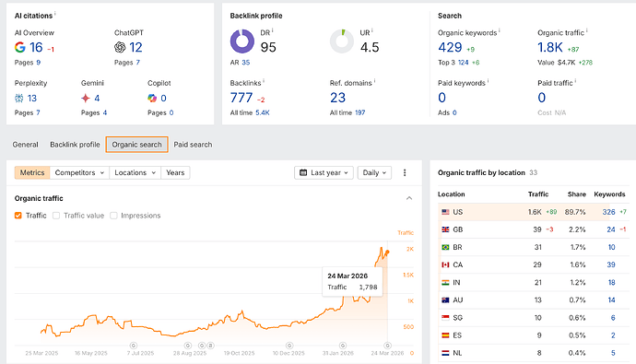Click the Location column header
The height and width of the screenshot is (364, 636).
(x=451, y=194)
